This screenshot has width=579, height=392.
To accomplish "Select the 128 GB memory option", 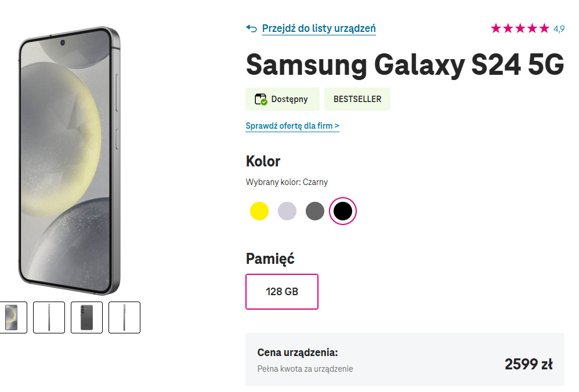I will coord(282,292).
